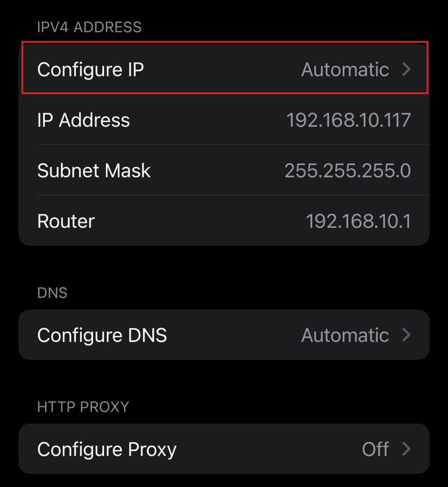This screenshot has width=448, height=487.
Task: Click the IP Address label
Action: tap(83, 120)
